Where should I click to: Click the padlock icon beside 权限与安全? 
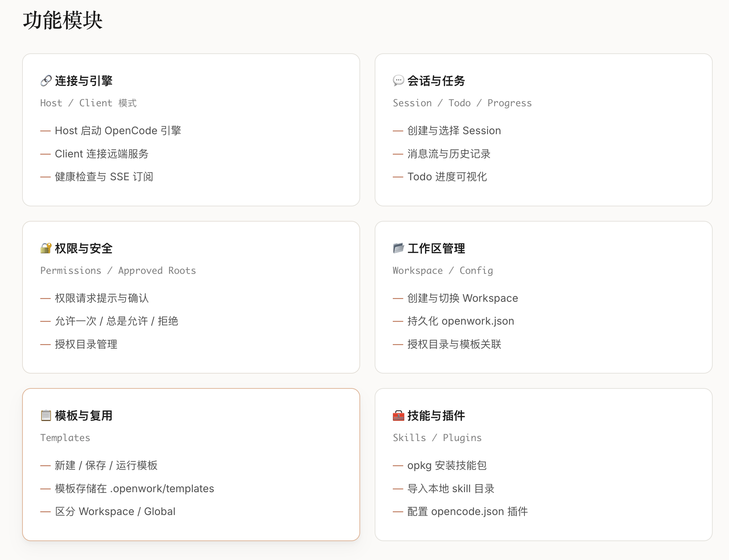46,248
